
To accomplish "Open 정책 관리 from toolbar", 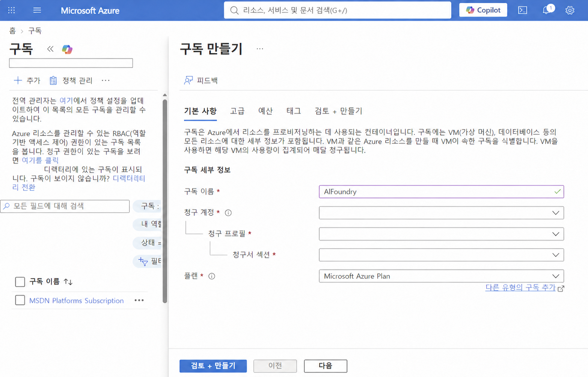I will [71, 80].
